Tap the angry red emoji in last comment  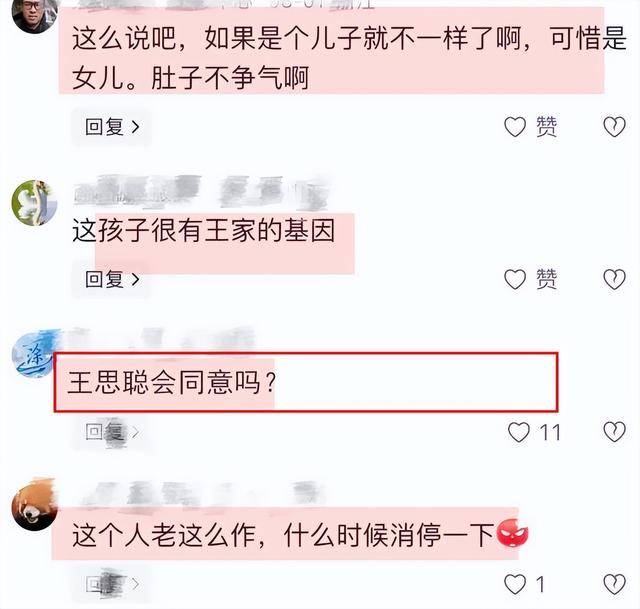(x=512, y=533)
